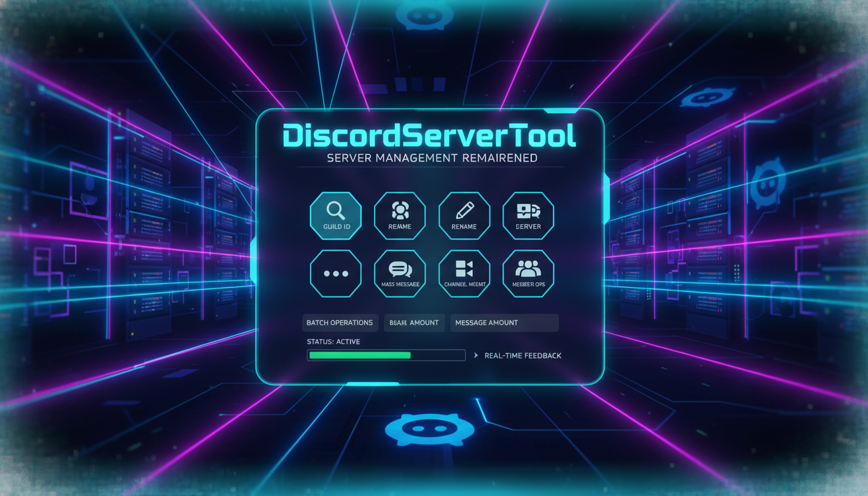
Task: Click the 'SERVER MANAGEMENT REMAIRENED' subtitle
Action: 432,158
